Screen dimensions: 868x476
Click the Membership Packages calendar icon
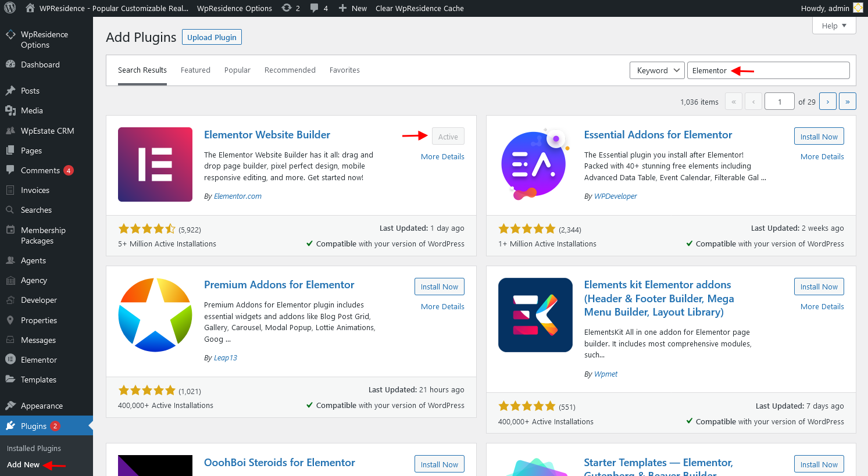[x=10, y=230]
